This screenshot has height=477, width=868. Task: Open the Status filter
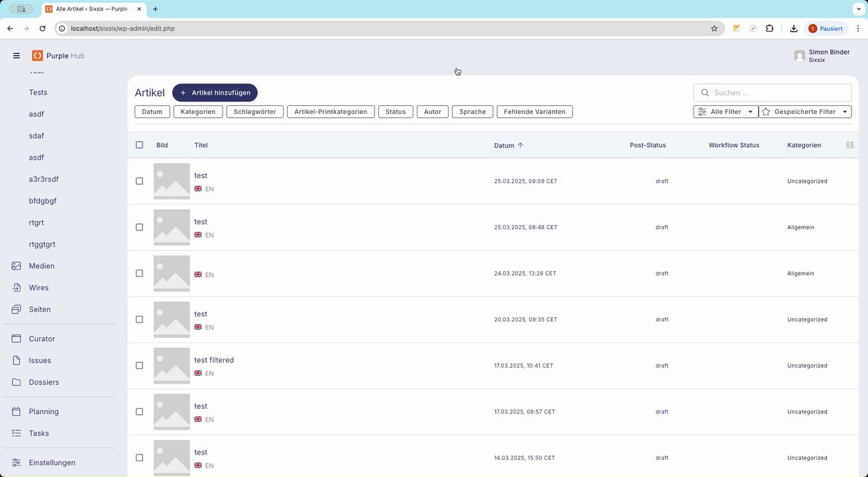pyautogui.click(x=396, y=112)
